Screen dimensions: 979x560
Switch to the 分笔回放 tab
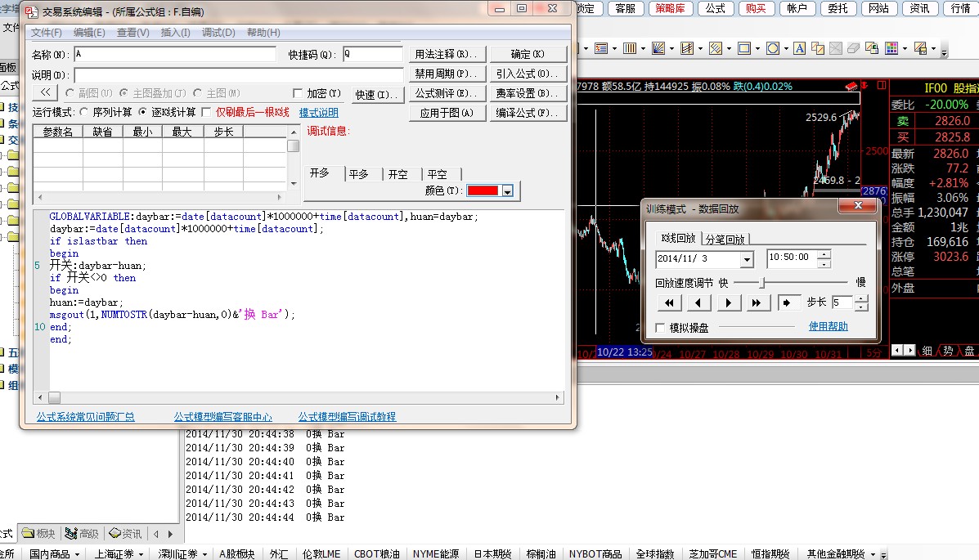coord(725,239)
